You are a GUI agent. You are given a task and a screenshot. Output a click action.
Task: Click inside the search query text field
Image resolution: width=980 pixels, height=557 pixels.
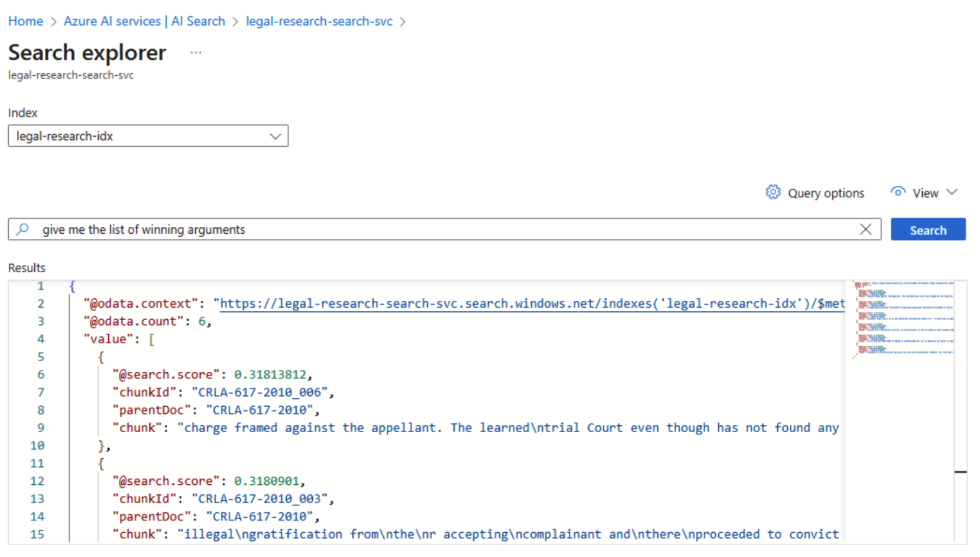point(435,229)
